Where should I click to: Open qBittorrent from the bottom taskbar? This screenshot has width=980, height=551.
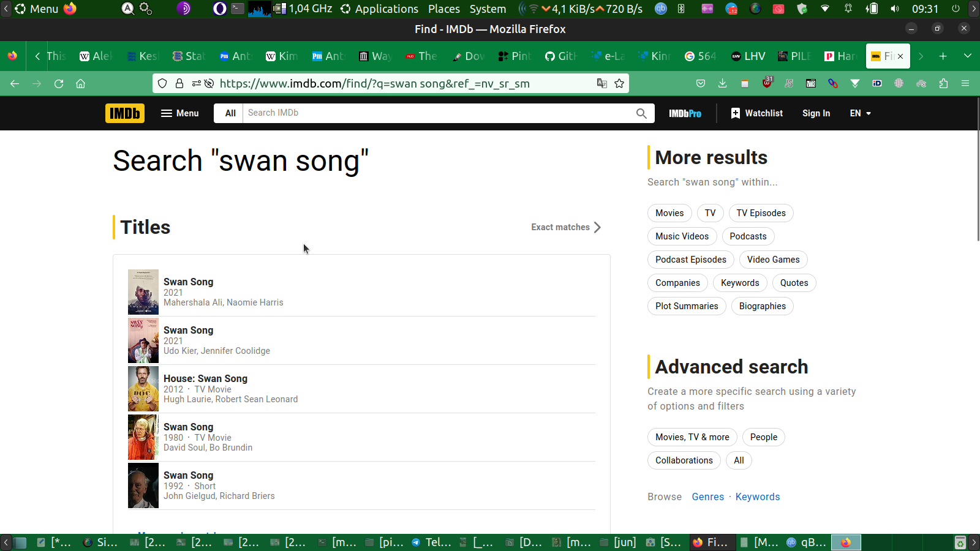pos(807,542)
